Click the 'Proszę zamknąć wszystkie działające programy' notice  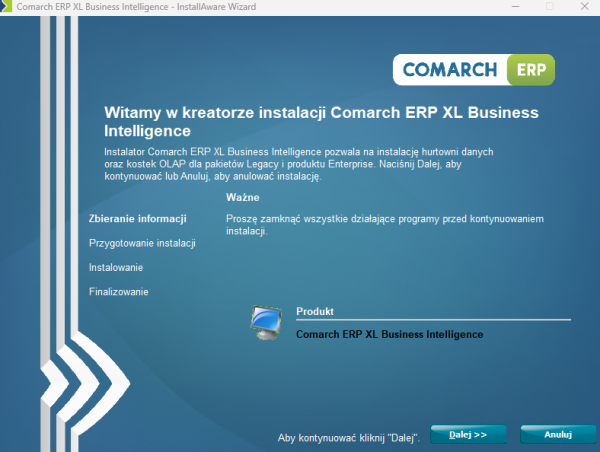385,225
